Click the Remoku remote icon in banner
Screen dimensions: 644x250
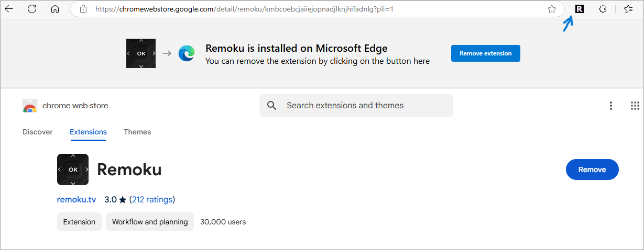(141, 53)
